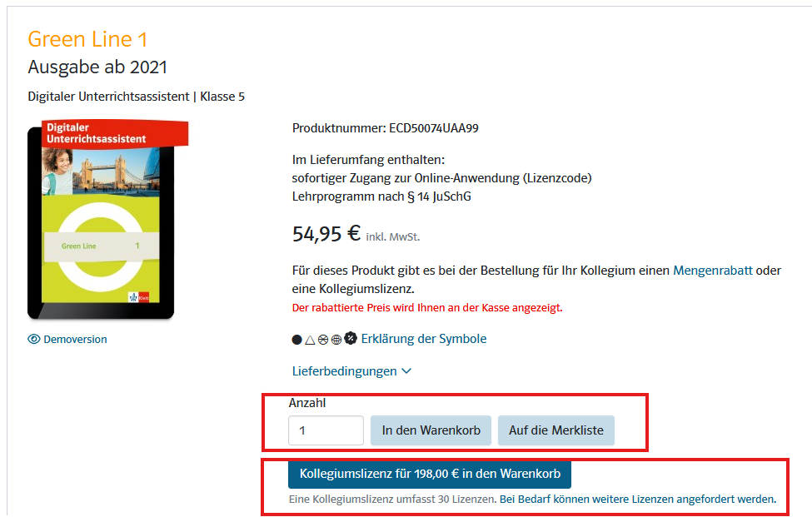The image size is (812, 517).
Task: Click the orange Green Line 1 title
Action: pyautogui.click(x=87, y=39)
